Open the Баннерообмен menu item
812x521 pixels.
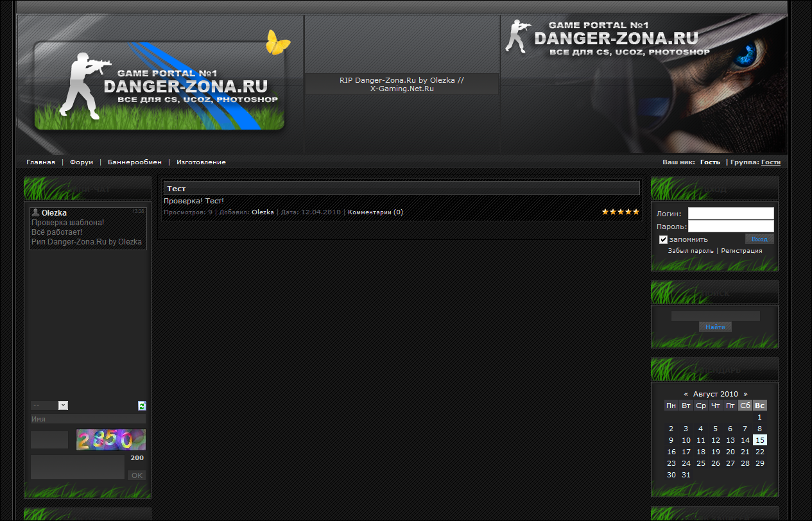[135, 162]
